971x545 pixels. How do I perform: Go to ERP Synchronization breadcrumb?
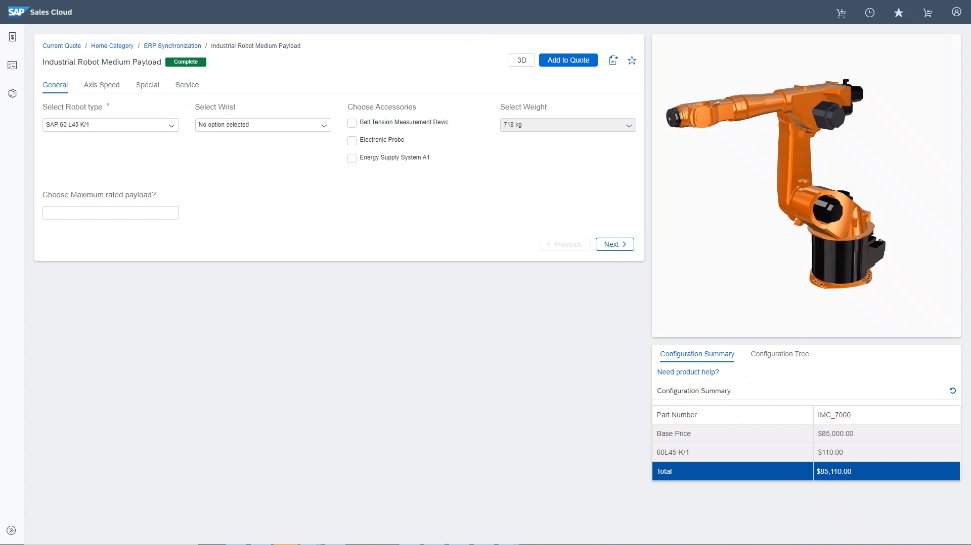(172, 46)
